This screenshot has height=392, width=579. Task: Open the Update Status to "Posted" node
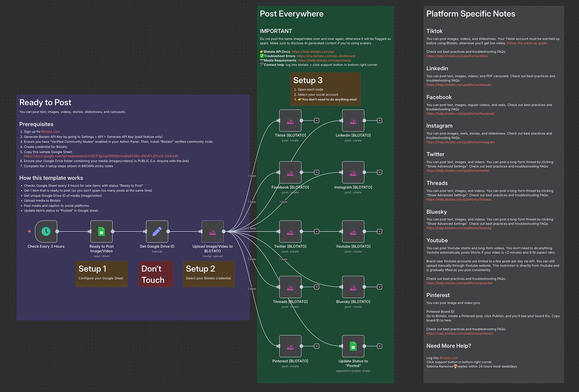click(353, 346)
